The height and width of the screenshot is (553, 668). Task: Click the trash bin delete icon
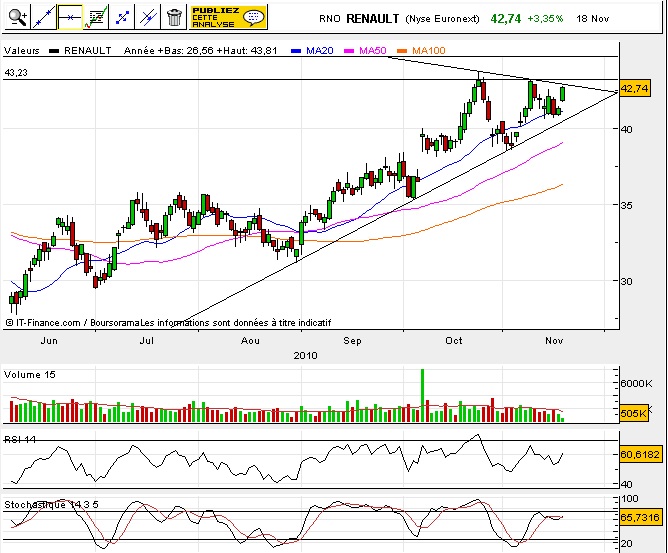click(x=174, y=17)
